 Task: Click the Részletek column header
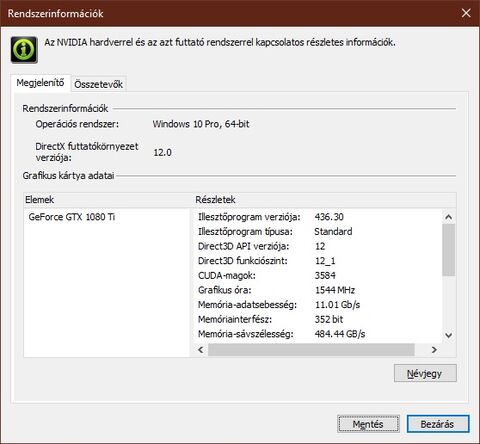tap(325, 200)
